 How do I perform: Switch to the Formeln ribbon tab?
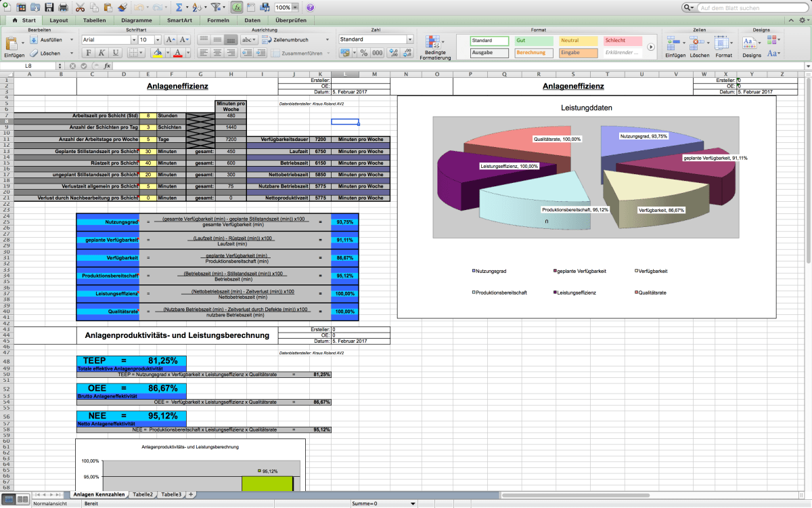[x=218, y=20]
